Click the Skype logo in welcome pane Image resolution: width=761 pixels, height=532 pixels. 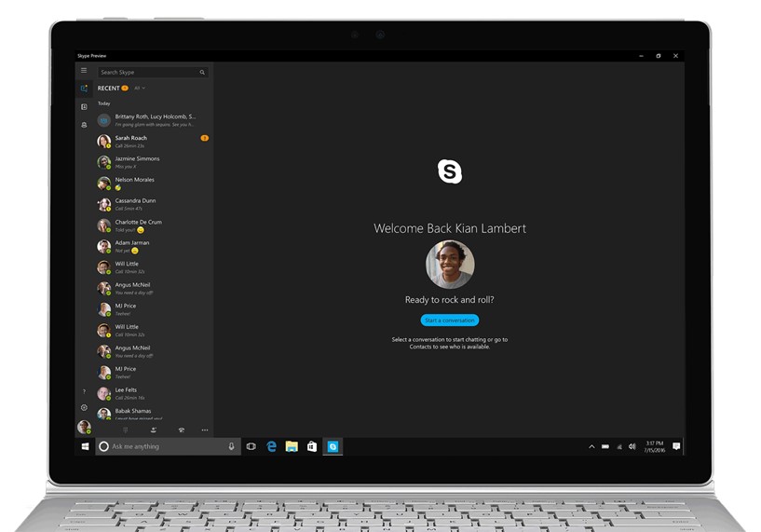point(450,171)
